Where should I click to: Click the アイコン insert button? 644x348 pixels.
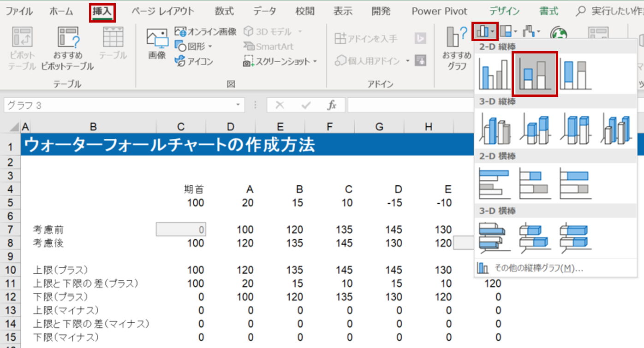pos(193,61)
